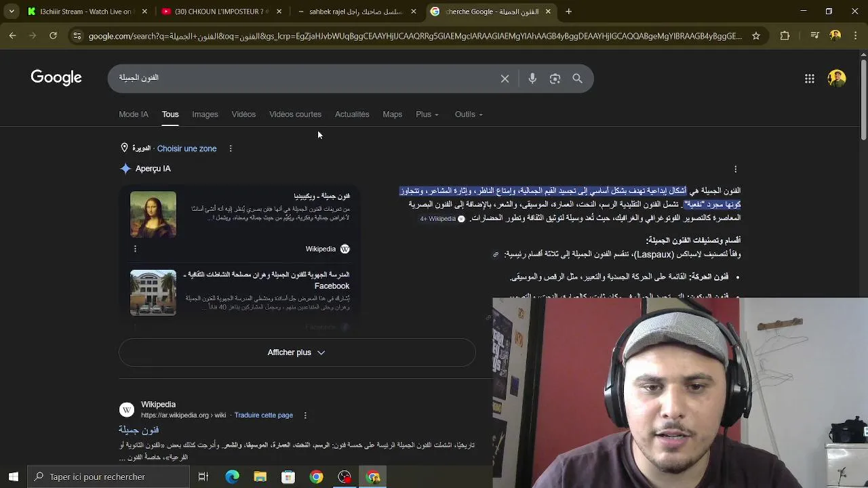Image resolution: width=868 pixels, height=488 pixels.
Task: Open more options for the location row
Action: click(230, 148)
